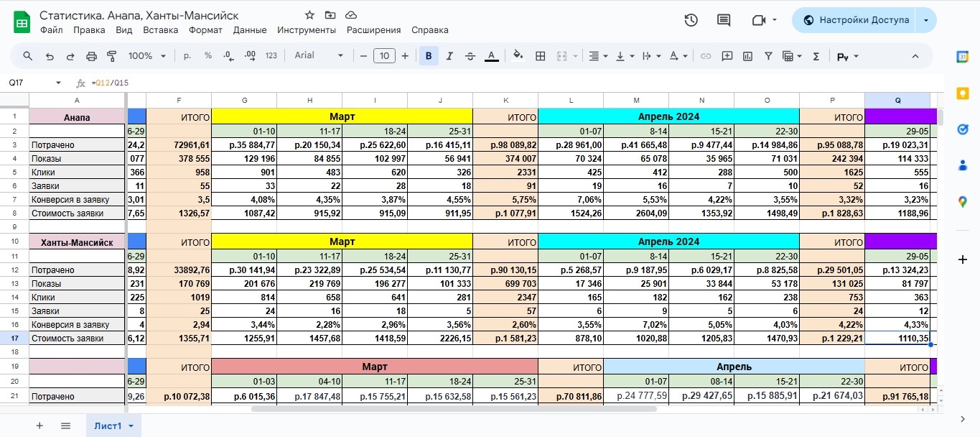Open the Вставка menu

click(x=160, y=30)
